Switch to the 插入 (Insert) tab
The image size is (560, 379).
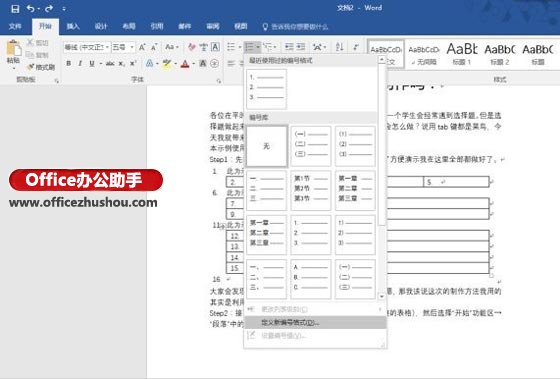(73, 26)
